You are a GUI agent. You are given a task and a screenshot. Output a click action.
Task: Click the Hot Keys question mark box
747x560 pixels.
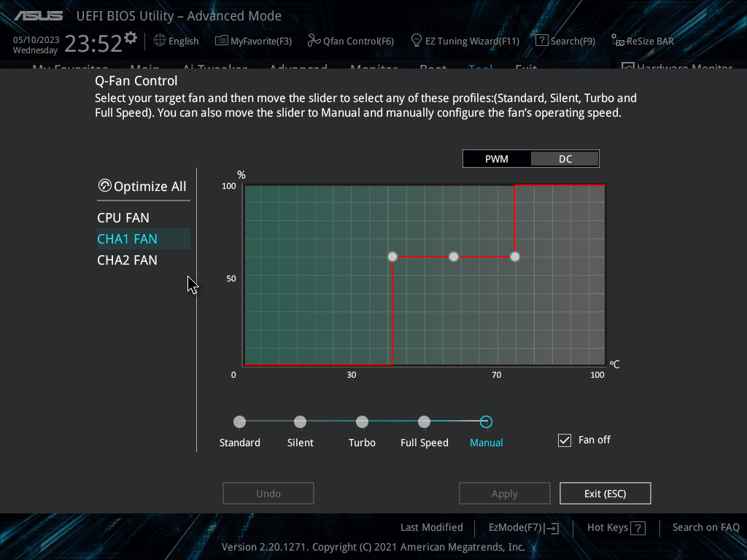(638, 528)
